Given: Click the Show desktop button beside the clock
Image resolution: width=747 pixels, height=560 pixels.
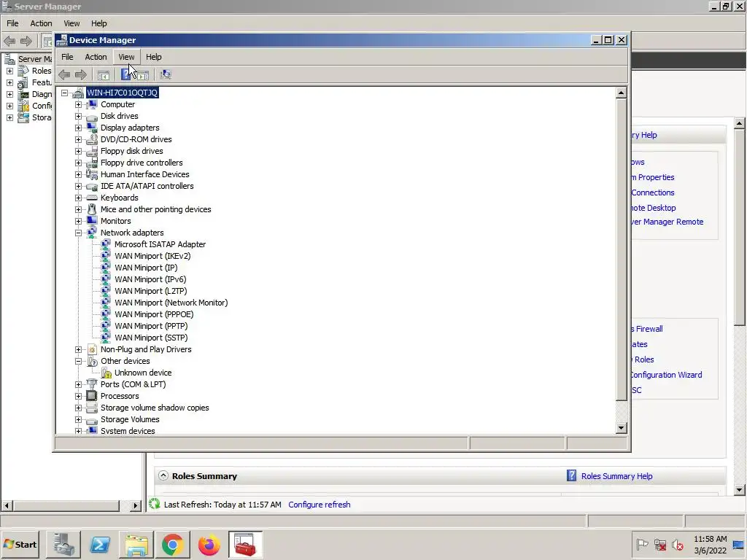Looking at the screenshot, I should [739, 545].
